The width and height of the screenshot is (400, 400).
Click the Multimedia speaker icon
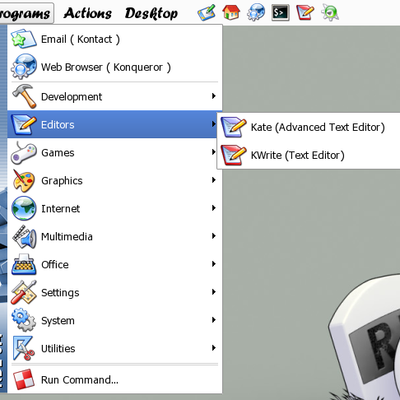pyautogui.click(x=23, y=236)
